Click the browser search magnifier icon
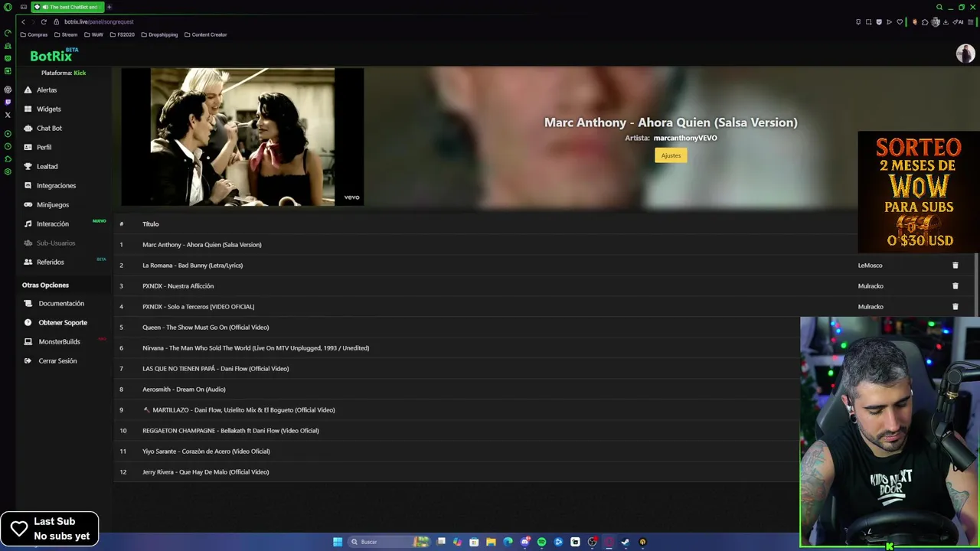The image size is (980, 551). pos(939,7)
